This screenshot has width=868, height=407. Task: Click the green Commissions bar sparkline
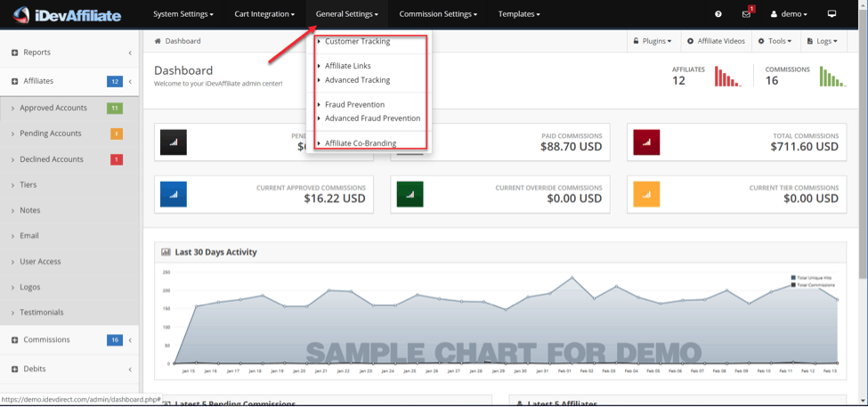click(833, 77)
